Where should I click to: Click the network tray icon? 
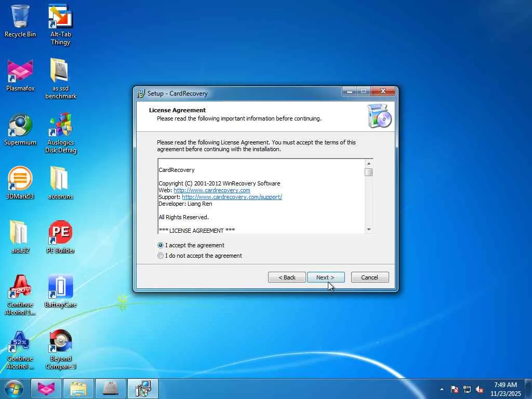(x=467, y=389)
